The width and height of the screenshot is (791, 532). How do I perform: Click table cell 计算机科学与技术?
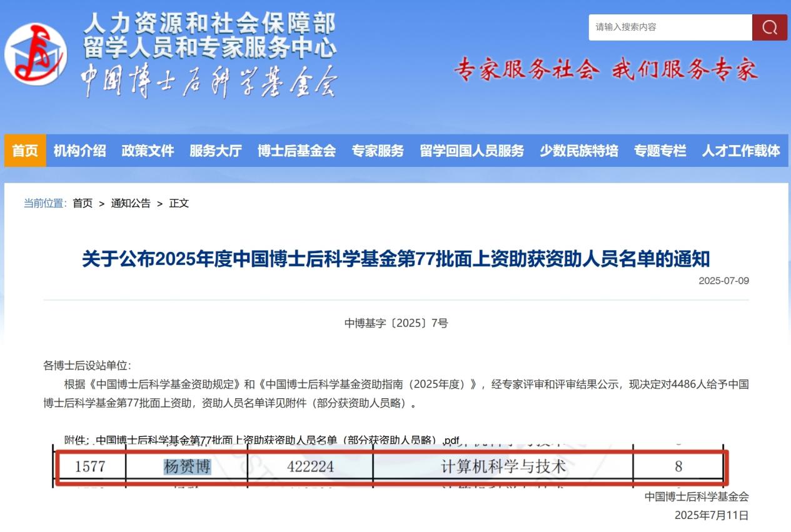503,466
